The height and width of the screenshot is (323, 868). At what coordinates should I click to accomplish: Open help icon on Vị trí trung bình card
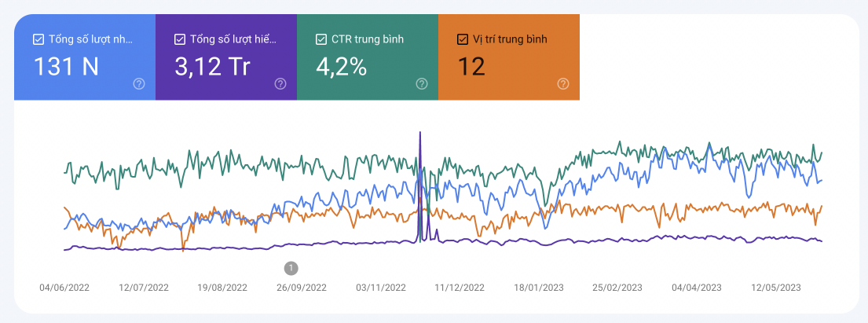coord(563,83)
